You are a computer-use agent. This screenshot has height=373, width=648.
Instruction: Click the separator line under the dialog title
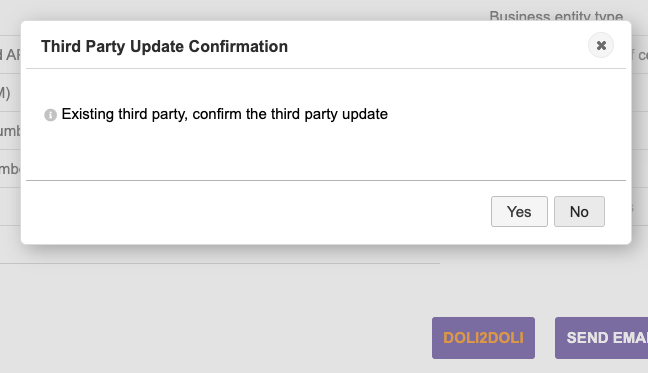click(326, 68)
